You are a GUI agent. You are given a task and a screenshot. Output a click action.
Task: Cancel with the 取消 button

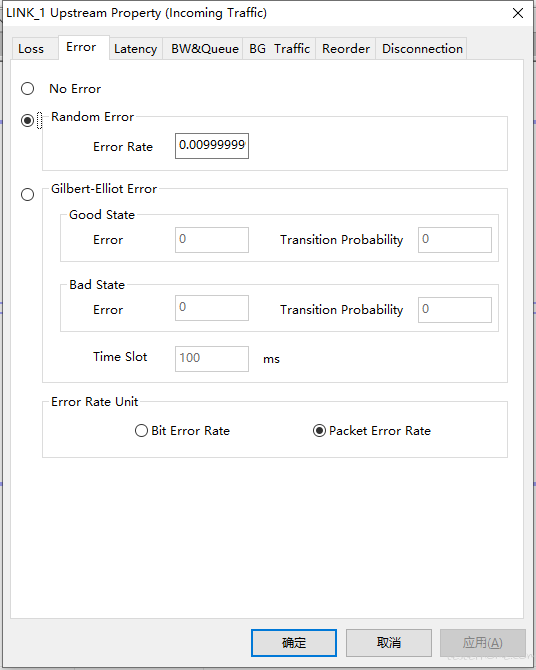click(x=389, y=643)
